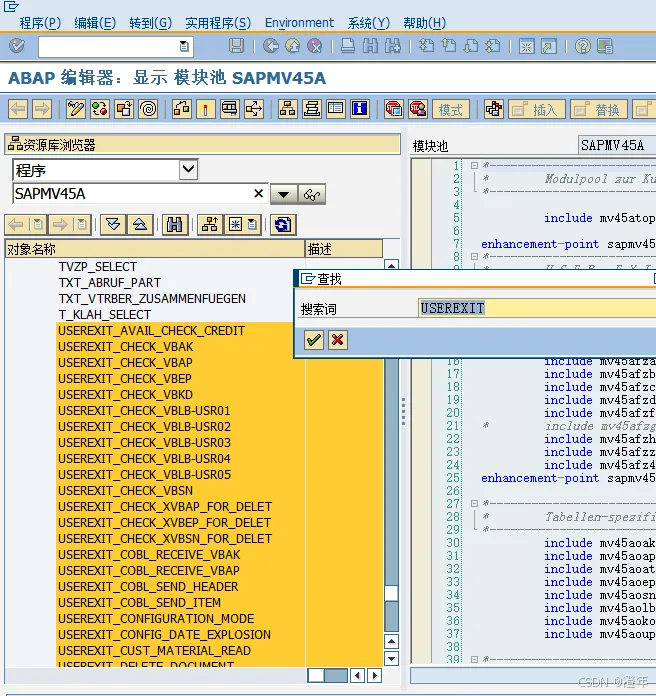The image size is (656, 696).
Task: Open the 实用程序(S) menu
Action: [x=218, y=23]
